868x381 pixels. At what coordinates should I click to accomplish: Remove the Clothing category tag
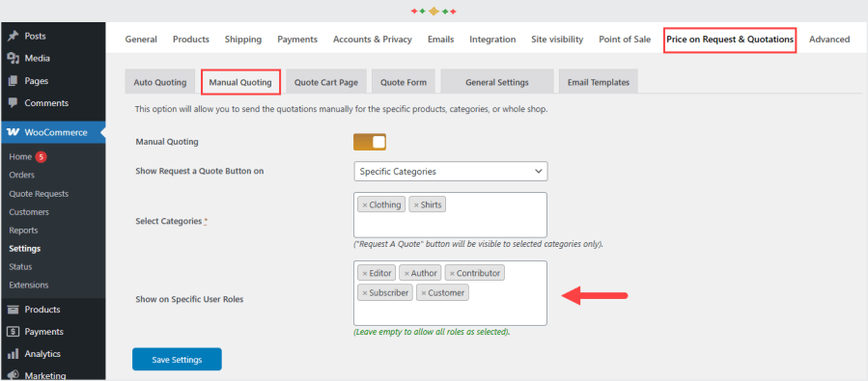tap(365, 205)
